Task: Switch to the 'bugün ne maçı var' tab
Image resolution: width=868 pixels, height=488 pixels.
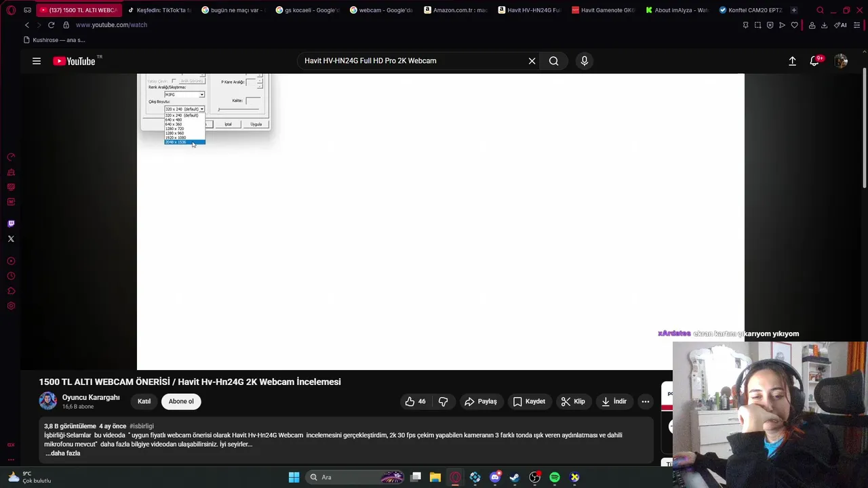Action: pos(233,10)
